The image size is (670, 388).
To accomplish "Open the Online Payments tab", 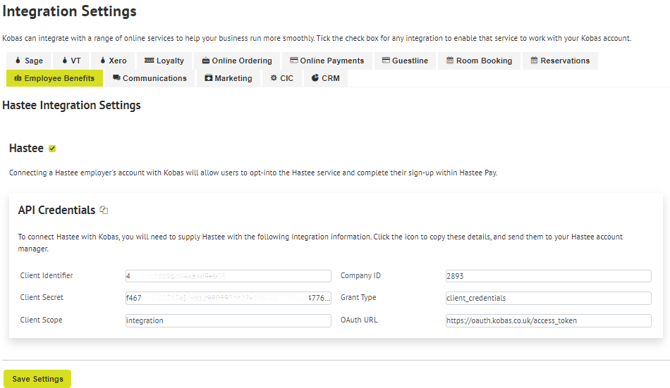I will coord(327,61).
